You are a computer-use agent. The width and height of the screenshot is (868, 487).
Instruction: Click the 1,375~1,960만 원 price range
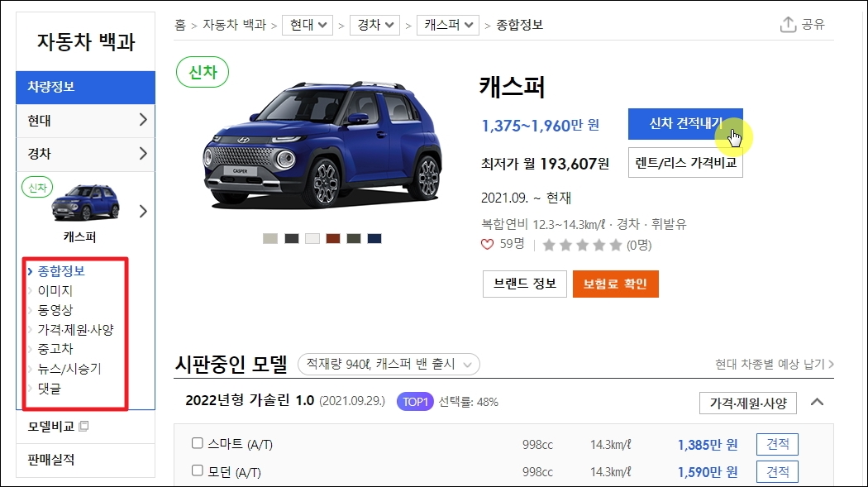(541, 126)
